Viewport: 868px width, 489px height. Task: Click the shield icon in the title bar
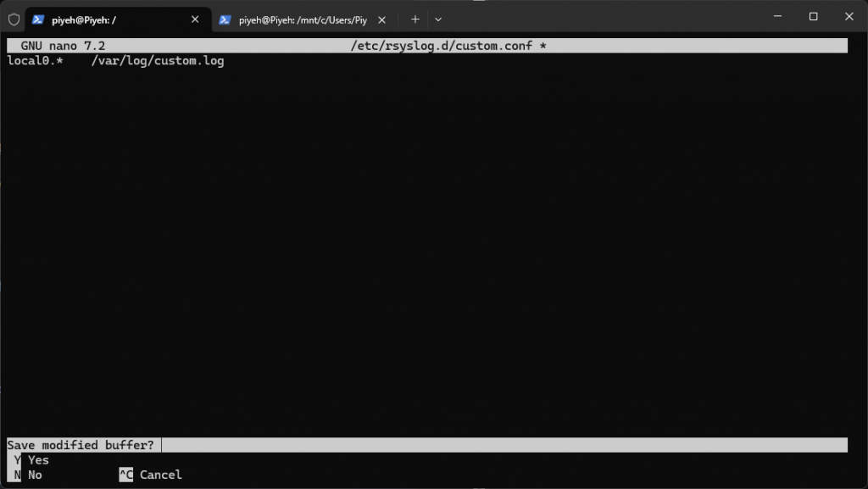[x=14, y=19]
